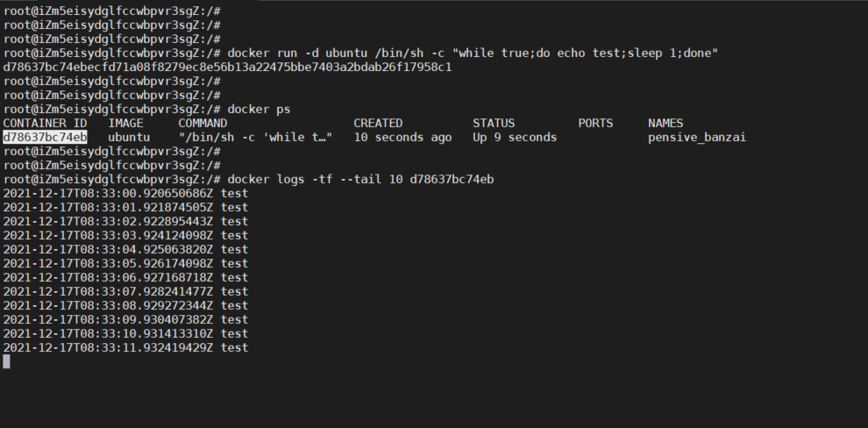Click the ubuntu image name in the table row

[129, 137]
